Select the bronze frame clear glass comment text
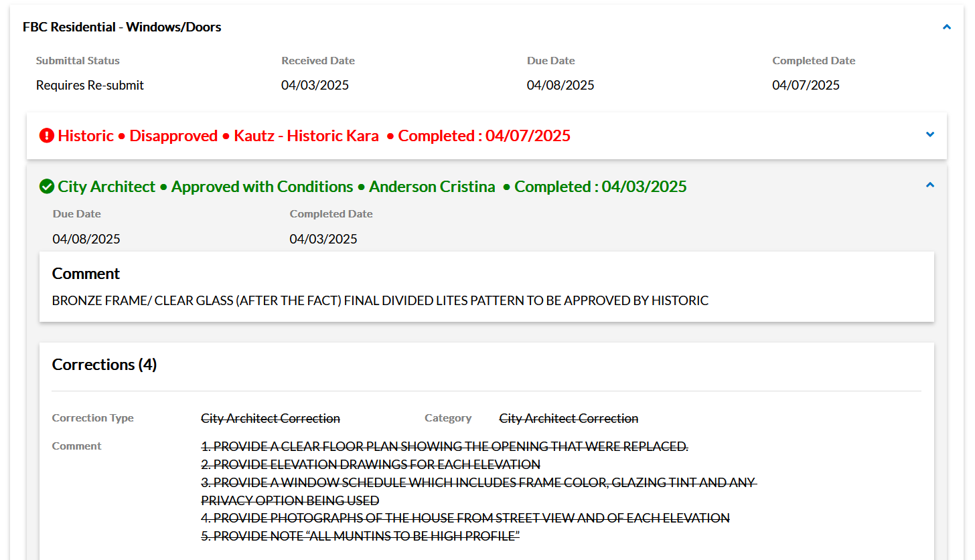Image resolution: width=975 pixels, height=560 pixels. tap(380, 301)
